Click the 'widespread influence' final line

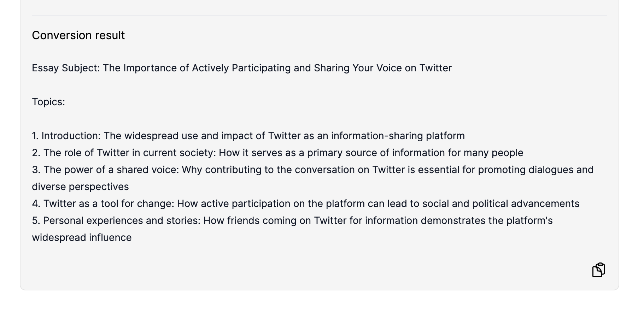pyautogui.click(x=82, y=237)
